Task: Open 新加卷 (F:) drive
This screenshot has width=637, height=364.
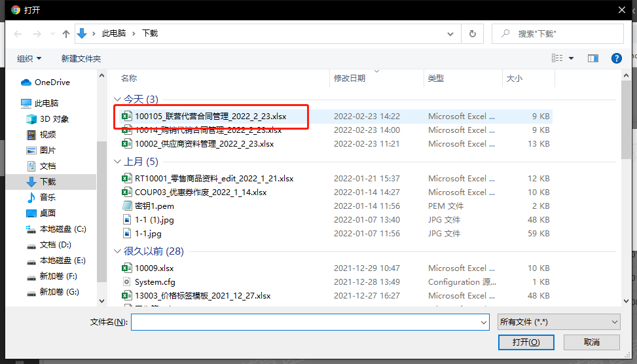Action: pyautogui.click(x=52, y=276)
